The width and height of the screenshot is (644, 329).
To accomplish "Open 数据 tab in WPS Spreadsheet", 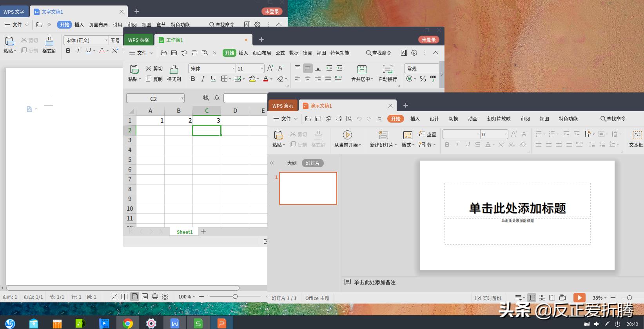I will (x=294, y=53).
